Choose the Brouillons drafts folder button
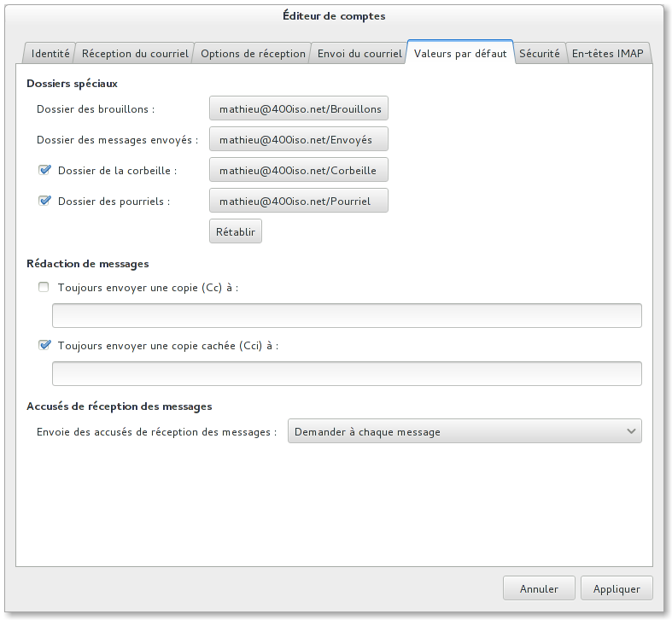The image size is (672, 620). pyautogui.click(x=299, y=109)
